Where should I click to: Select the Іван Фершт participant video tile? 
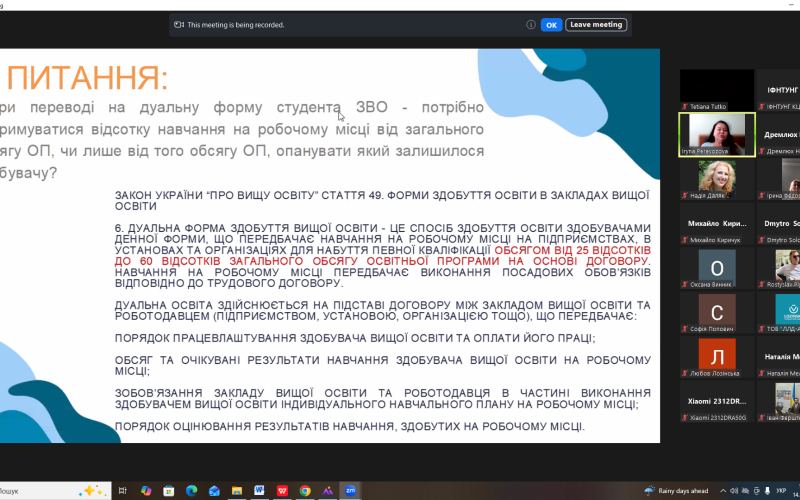pos(779,401)
